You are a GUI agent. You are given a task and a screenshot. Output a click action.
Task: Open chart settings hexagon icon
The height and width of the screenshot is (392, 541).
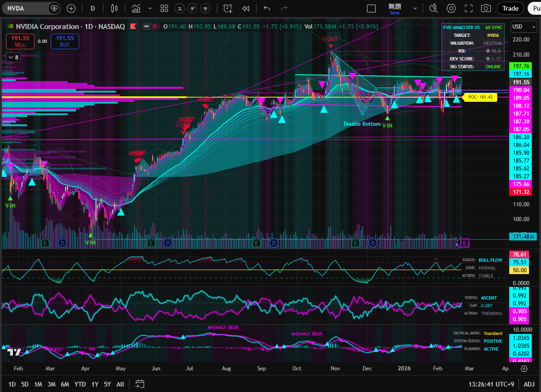click(x=451, y=9)
